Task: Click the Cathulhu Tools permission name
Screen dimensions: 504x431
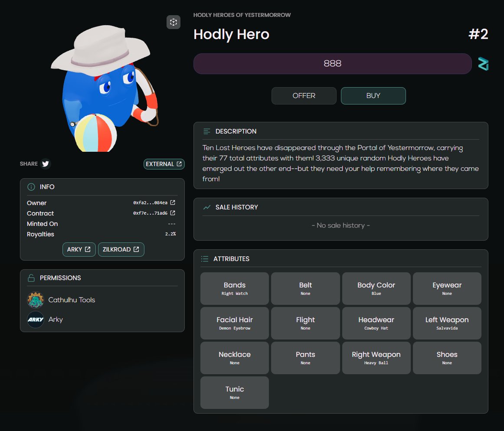Action: click(72, 300)
